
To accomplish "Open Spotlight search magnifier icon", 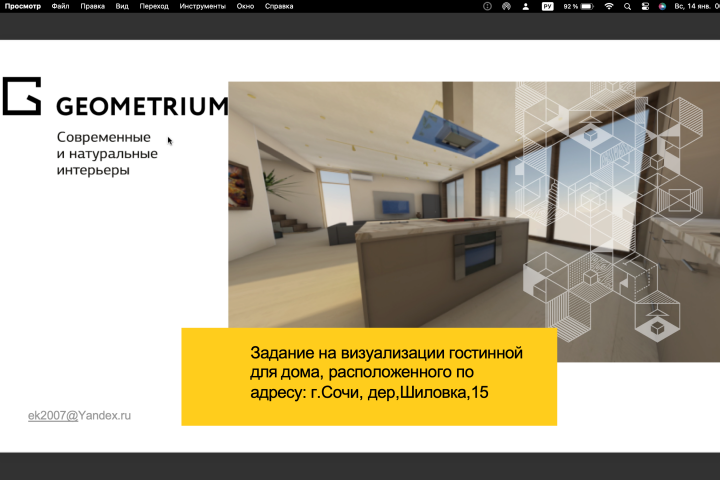I will (627, 6).
